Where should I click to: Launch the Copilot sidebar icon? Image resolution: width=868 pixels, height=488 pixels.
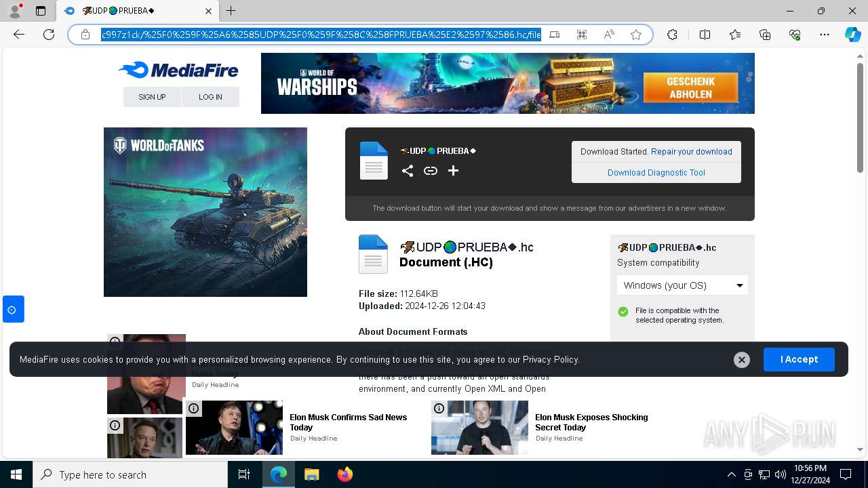click(852, 35)
